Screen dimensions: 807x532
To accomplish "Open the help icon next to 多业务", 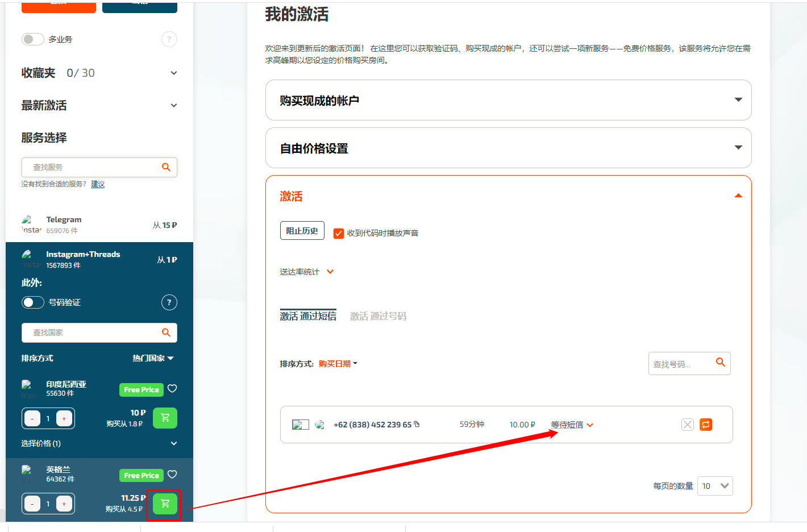I will pos(169,39).
